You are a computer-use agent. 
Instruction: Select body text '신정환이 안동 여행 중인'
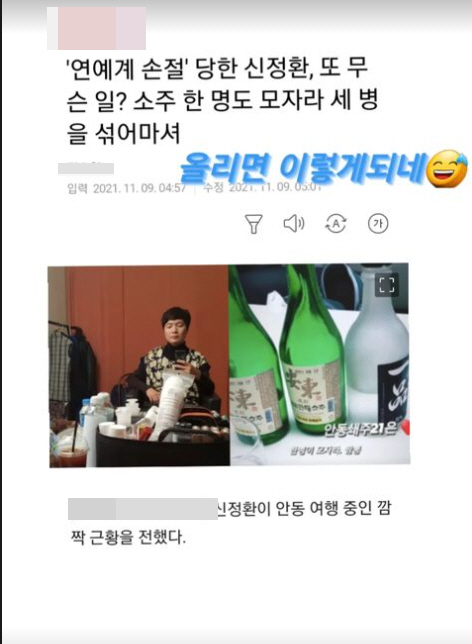pos(294,509)
